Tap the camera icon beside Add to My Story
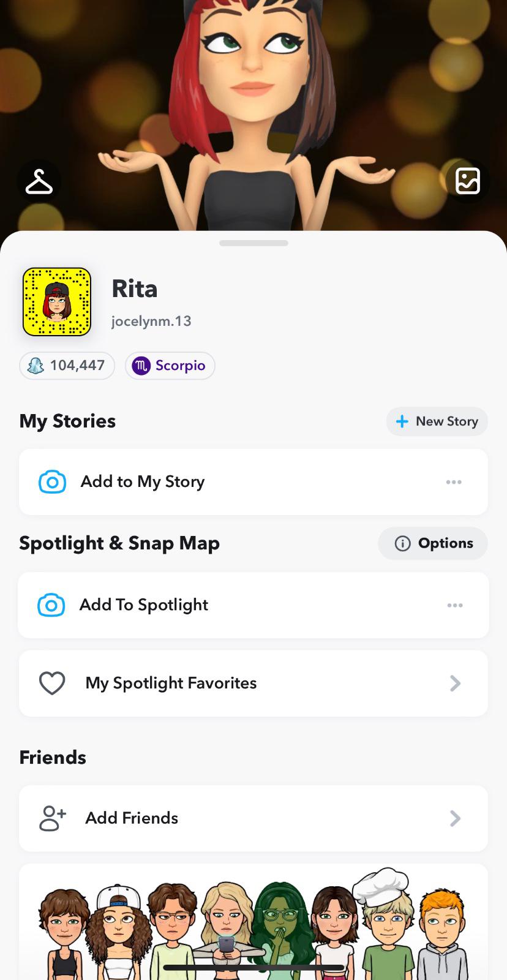Image resolution: width=507 pixels, height=980 pixels. (x=53, y=482)
